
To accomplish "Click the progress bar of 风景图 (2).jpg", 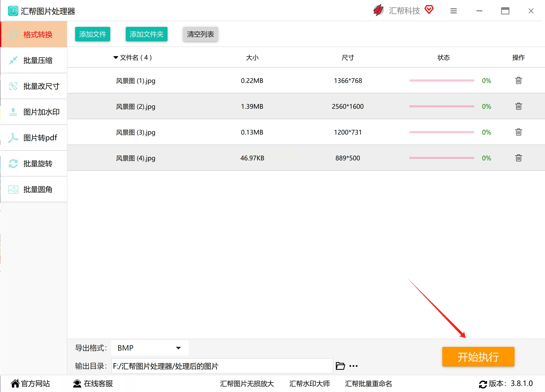I will click(441, 106).
